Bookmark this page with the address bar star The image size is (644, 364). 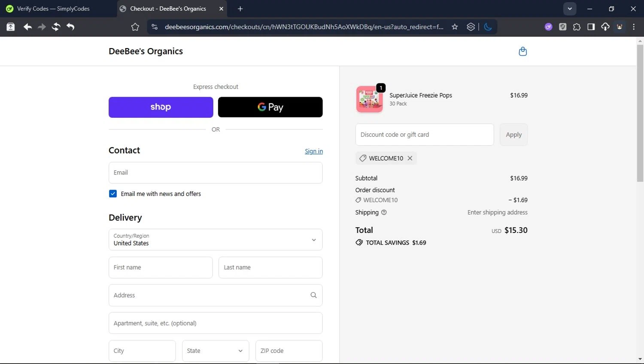(455, 27)
